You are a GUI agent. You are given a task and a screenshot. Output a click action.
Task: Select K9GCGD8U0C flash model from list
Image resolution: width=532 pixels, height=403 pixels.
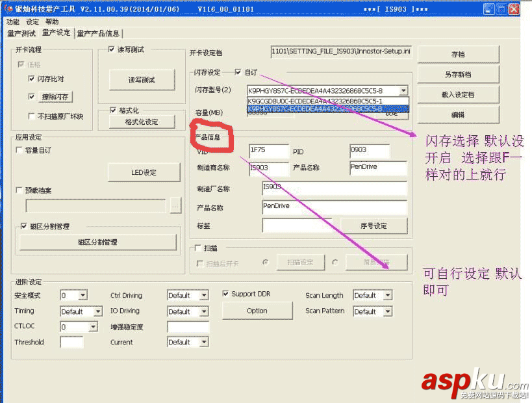coord(328,101)
